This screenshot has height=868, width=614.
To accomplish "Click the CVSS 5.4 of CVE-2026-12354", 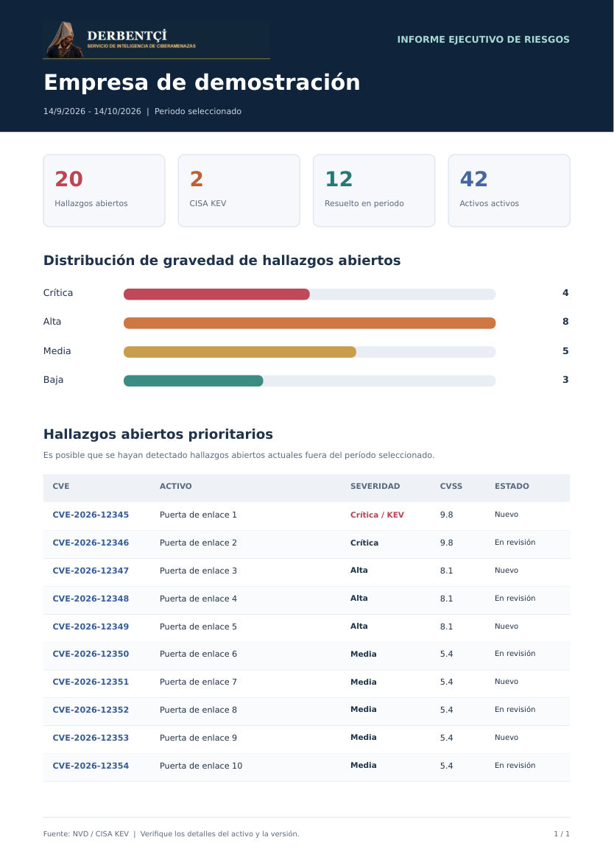I will pos(446,766).
